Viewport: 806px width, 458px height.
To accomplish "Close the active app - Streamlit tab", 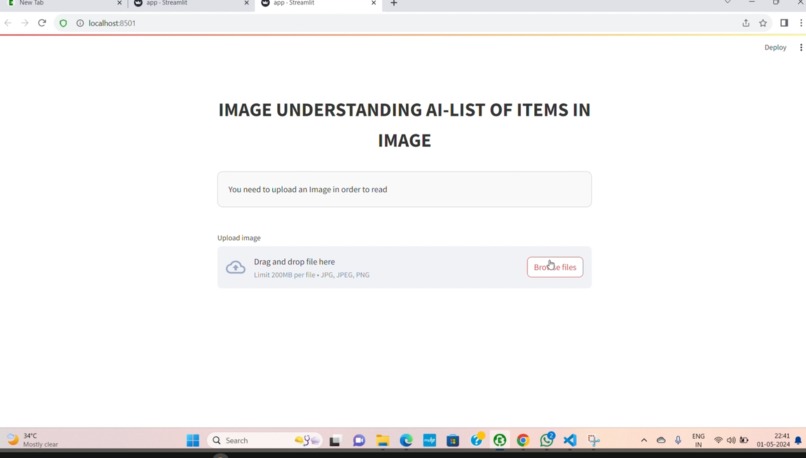I will click(x=374, y=3).
